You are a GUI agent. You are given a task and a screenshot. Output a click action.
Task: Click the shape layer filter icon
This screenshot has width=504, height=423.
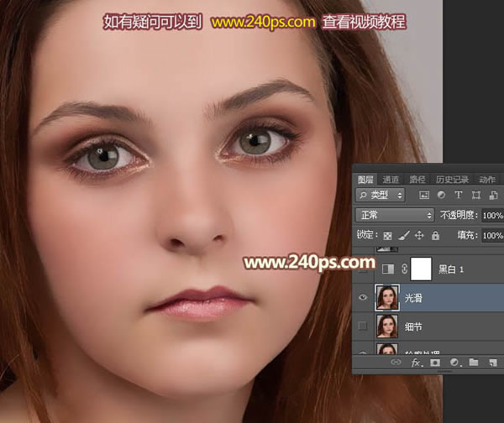[475, 195]
